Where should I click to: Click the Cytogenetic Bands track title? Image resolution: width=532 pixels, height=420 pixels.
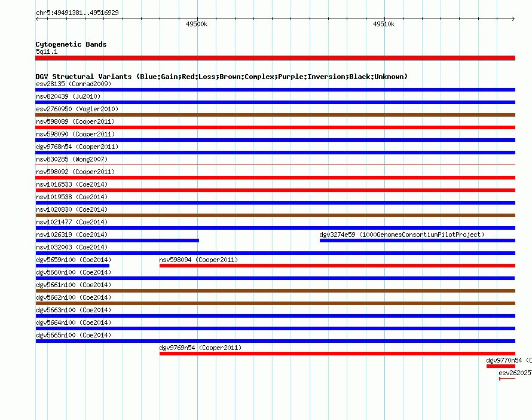(x=71, y=44)
